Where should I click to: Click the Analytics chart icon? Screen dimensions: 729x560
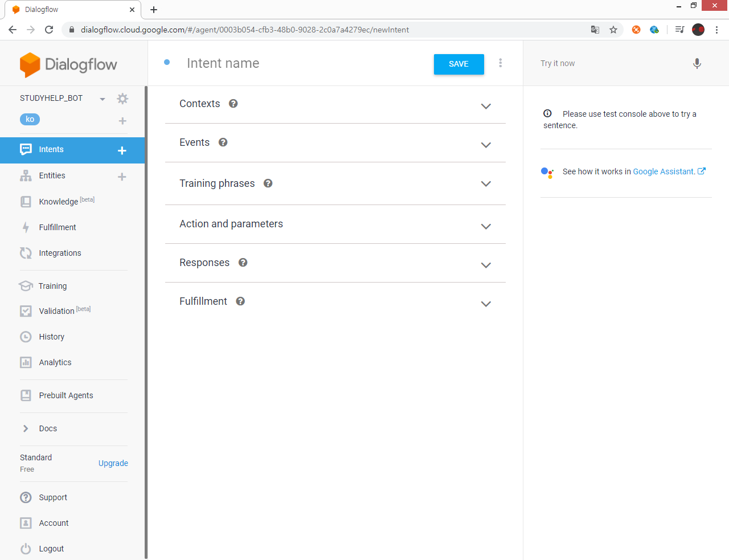(26, 362)
